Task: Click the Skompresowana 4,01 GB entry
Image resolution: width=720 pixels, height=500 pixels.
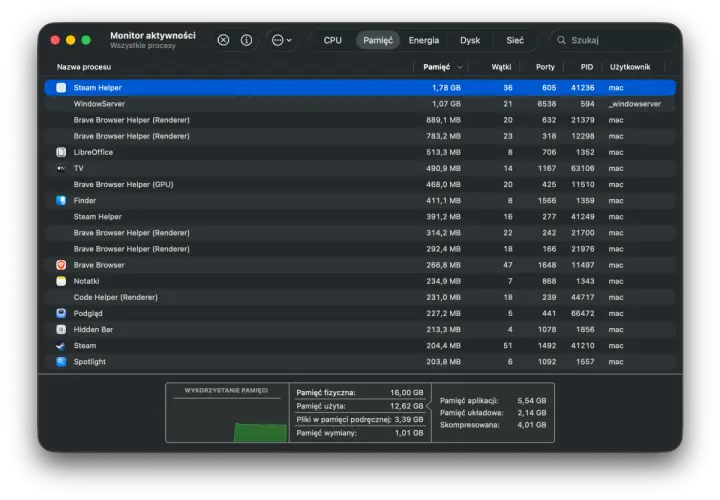Action: tap(493, 425)
